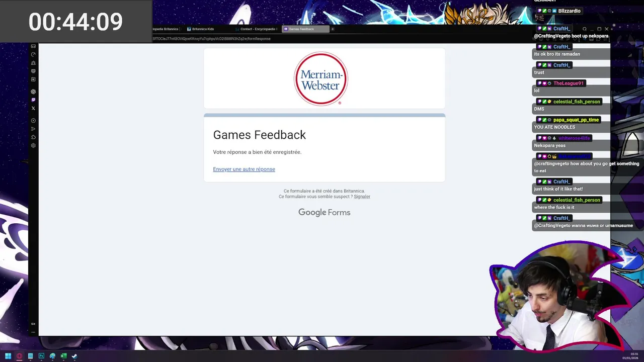Screen dimensions: 644x362
Task: Click the 'DMS' chat message
Action: [539, 109]
